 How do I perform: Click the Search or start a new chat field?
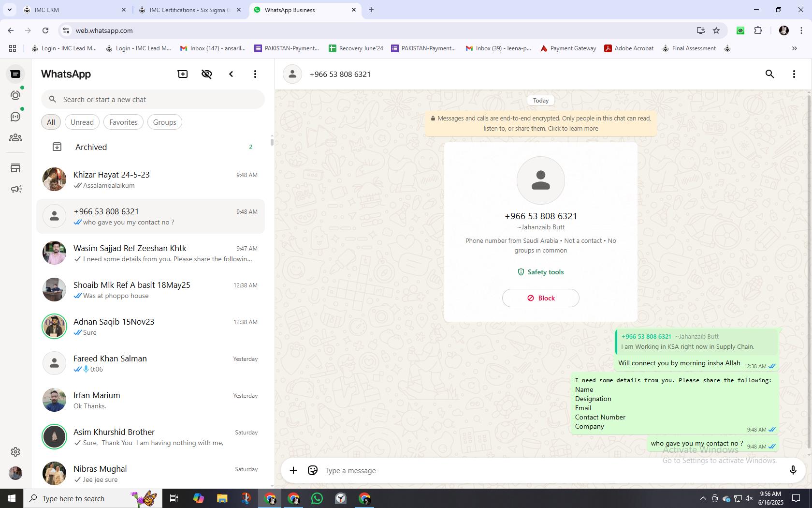pos(153,99)
